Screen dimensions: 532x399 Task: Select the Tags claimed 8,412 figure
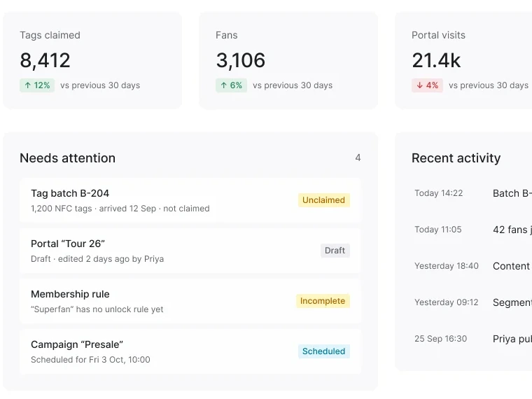tap(45, 60)
